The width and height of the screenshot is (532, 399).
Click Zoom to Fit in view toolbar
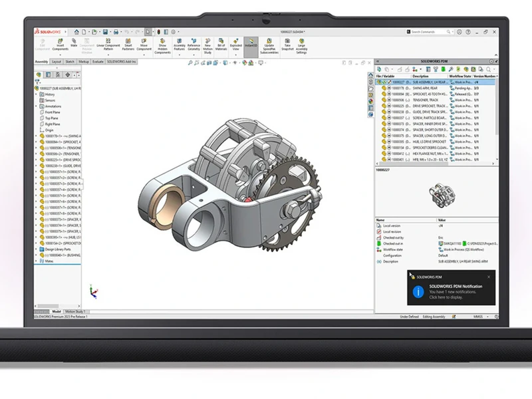pos(190,63)
